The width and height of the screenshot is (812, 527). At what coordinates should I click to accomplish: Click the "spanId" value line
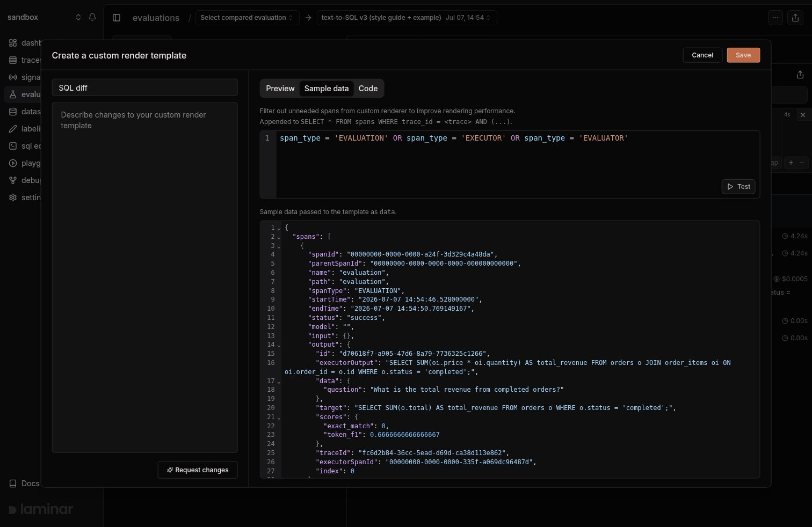tap(403, 254)
